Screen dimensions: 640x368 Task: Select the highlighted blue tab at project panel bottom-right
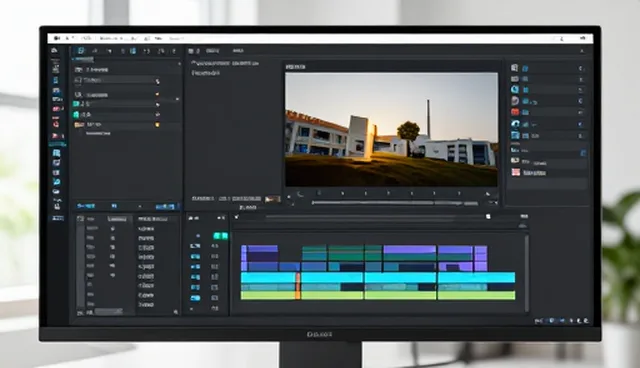(x=165, y=206)
